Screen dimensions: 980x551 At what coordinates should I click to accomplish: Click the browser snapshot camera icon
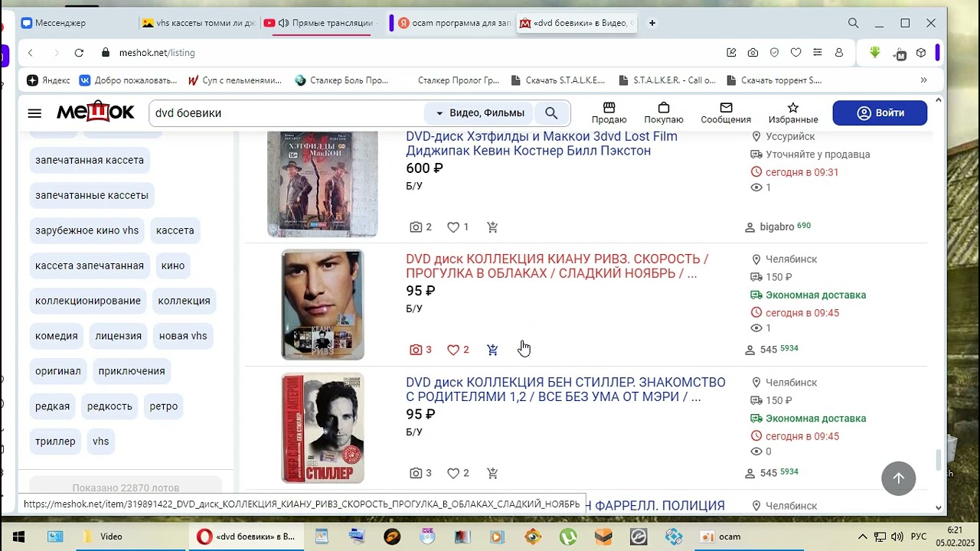753,53
